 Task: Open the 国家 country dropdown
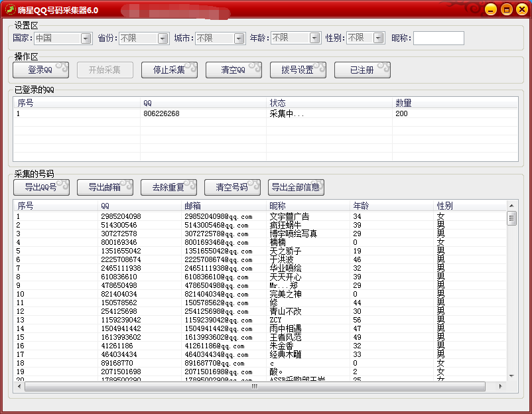tap(86, 38)
